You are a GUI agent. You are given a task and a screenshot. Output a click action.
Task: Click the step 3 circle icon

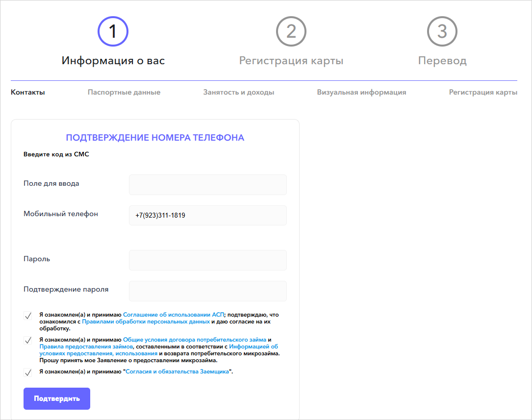click(442, 31)
